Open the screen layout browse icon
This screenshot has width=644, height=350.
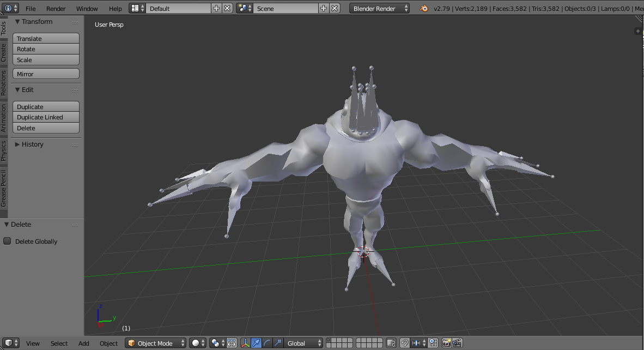tap(138, 8)
